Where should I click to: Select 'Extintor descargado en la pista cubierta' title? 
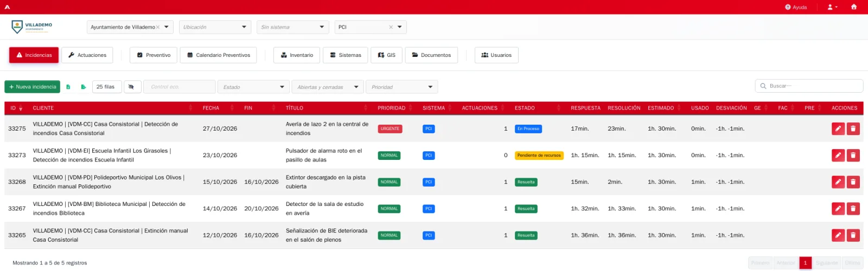click(325, 182)
